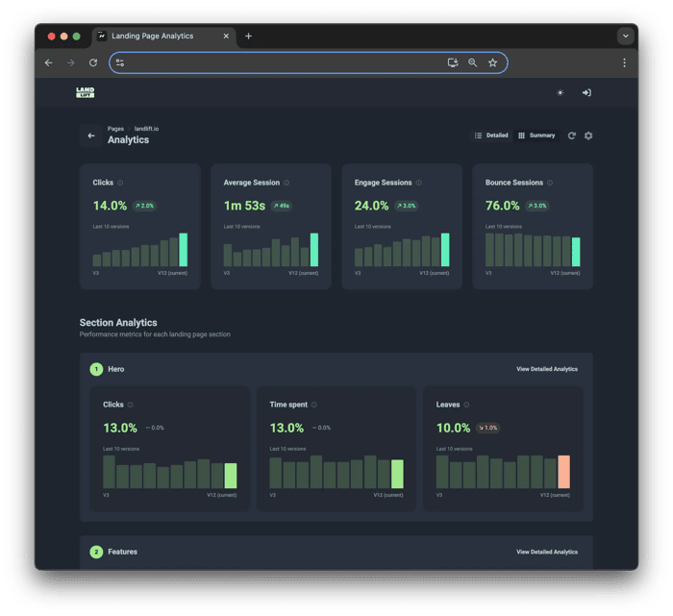Click info icon next to Clicks card
The image size is (673, 616).
pos(120,183)
